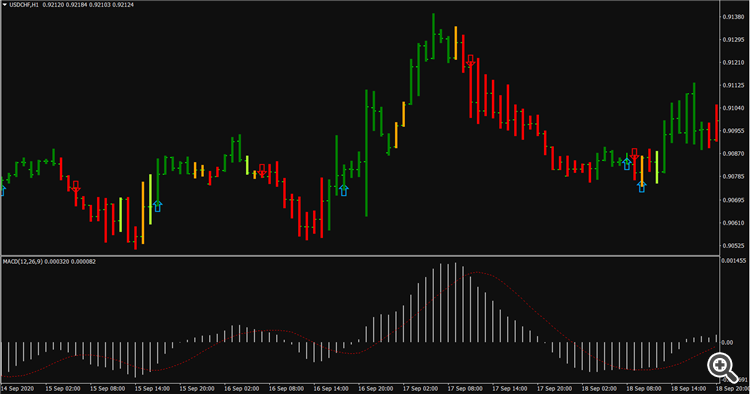Viewport: 750px width, 394px height.
Task: Click the 16 Sep 14:00 time label
Action: (331, 389)
